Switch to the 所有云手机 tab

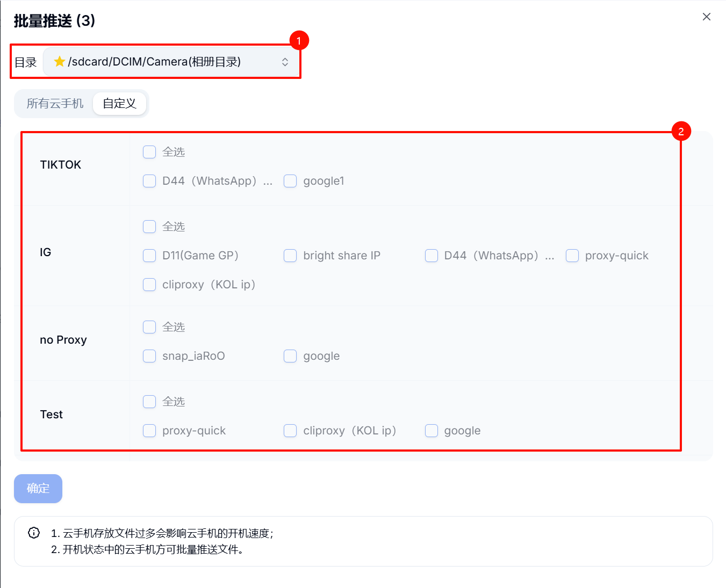(54, 103)
